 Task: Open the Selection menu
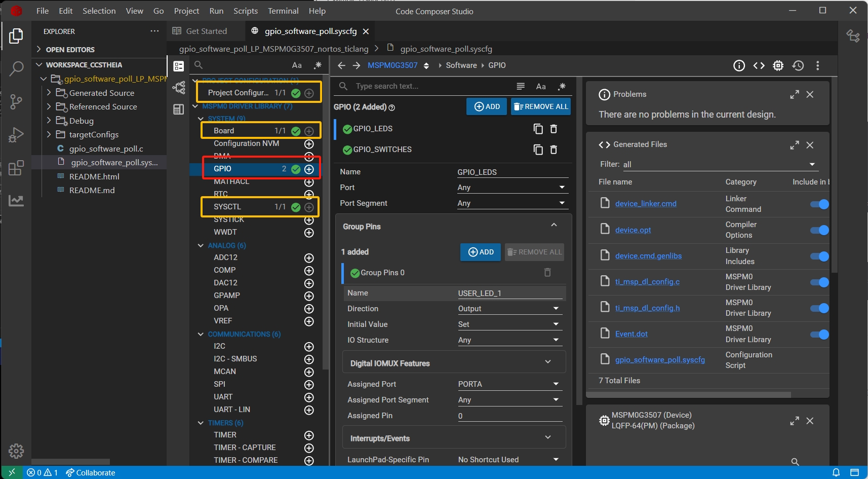99,11
